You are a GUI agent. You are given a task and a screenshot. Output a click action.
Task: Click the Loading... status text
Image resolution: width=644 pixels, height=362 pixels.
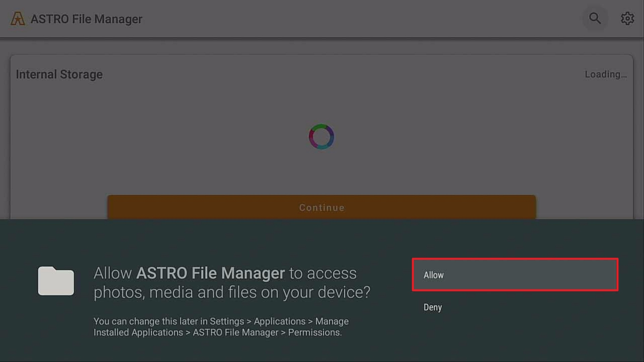[606, 74]
